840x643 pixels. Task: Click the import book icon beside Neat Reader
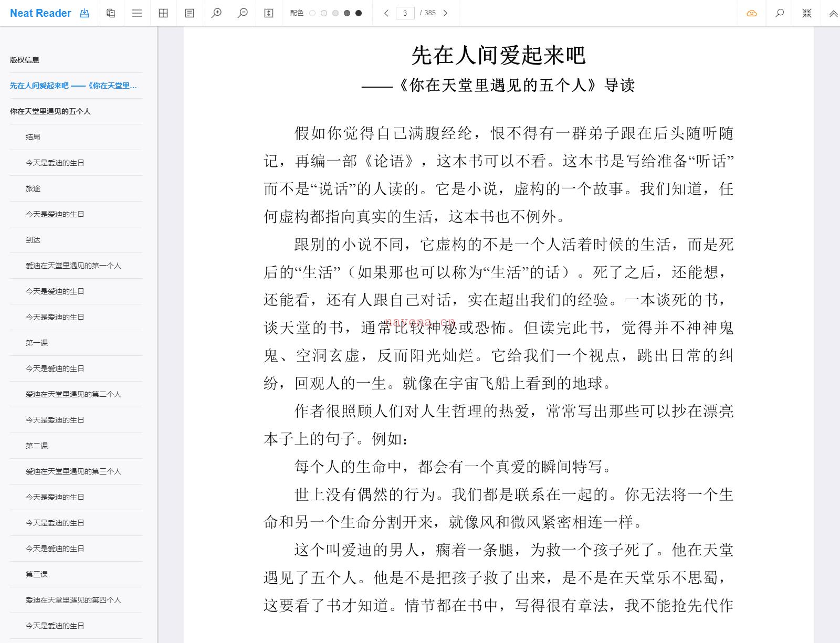click(x=85, y=13)
